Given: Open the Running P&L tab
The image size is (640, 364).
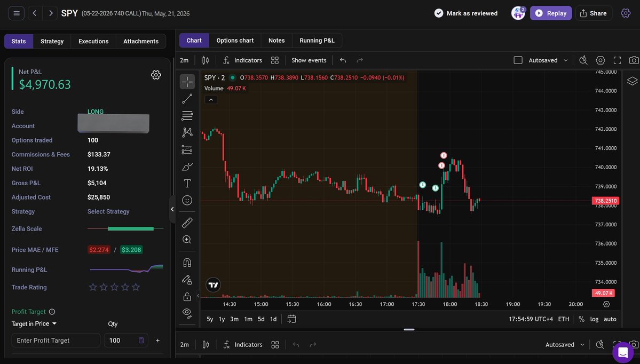Looking at the screenshot, I should click(x=317, y=41).
